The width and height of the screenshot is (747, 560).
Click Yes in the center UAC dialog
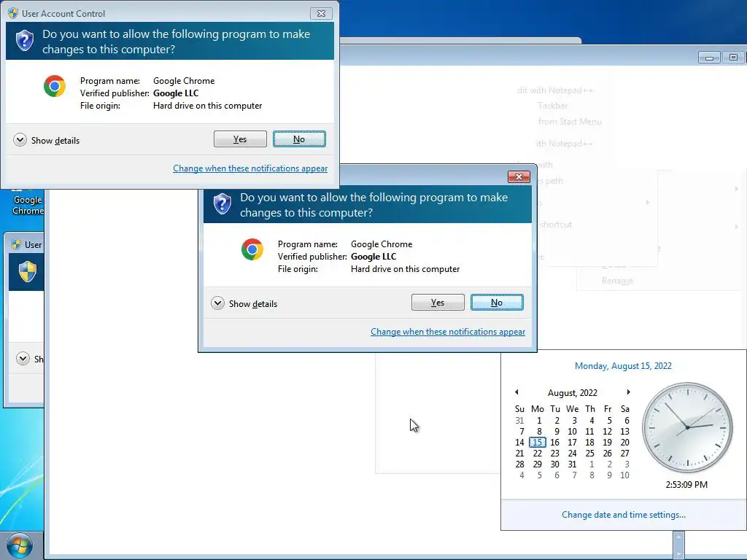(438, 303)
